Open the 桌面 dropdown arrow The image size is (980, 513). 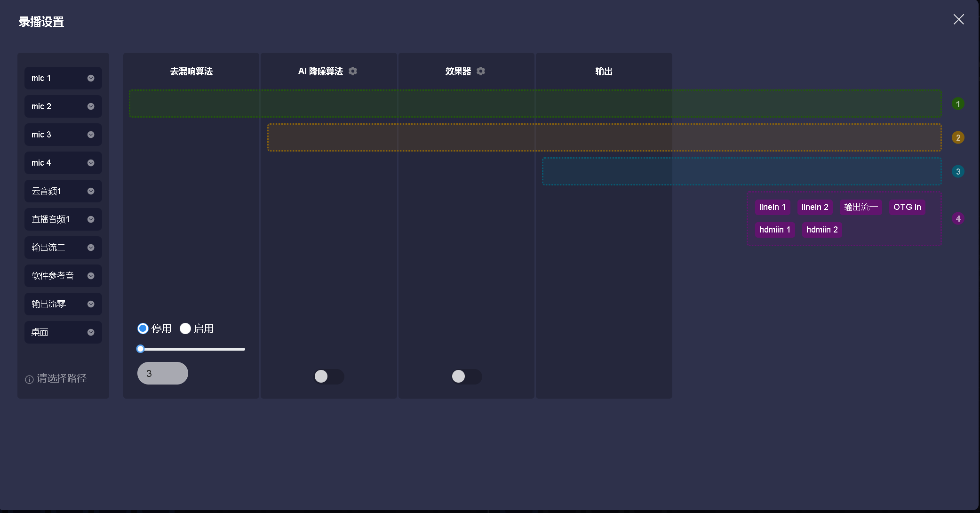(x=91, y=332)
